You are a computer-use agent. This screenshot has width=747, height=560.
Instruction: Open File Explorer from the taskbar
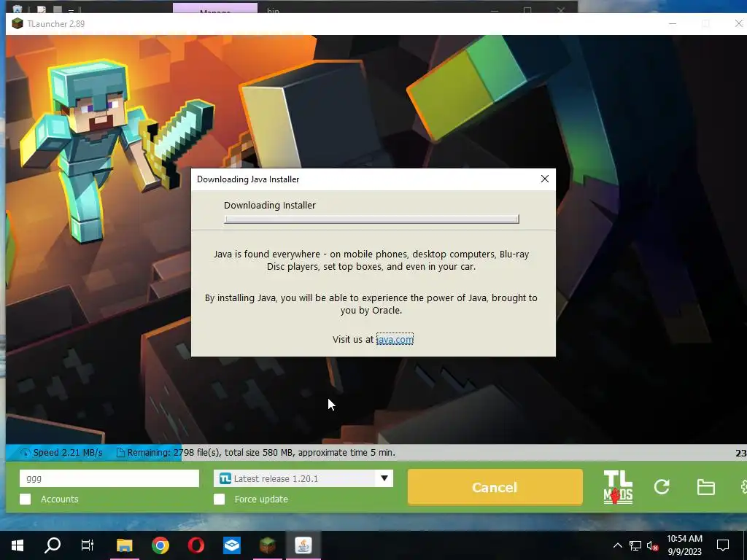[x=124, y=545]
